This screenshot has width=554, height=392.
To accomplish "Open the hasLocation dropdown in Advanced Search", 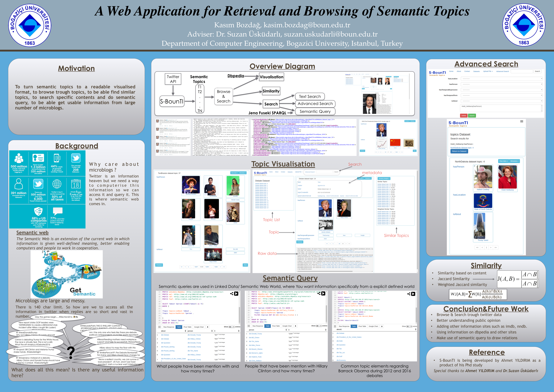I will click(x=501, y=79).
